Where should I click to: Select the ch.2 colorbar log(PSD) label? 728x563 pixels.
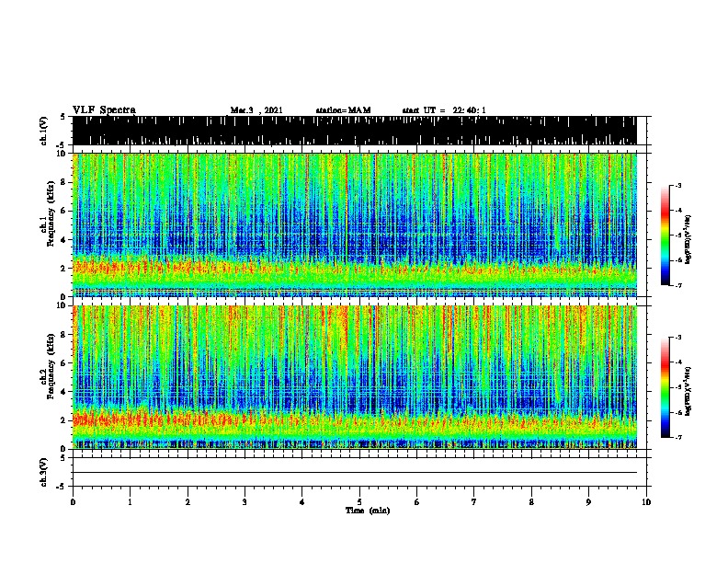688,391
